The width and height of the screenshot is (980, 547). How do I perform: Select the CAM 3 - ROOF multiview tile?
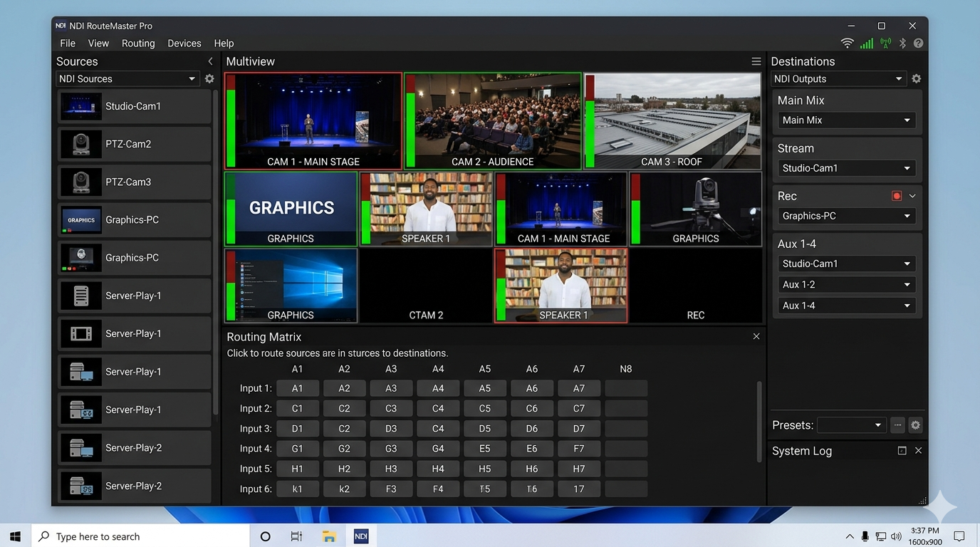pyautogui.click(x=672, y=121)
